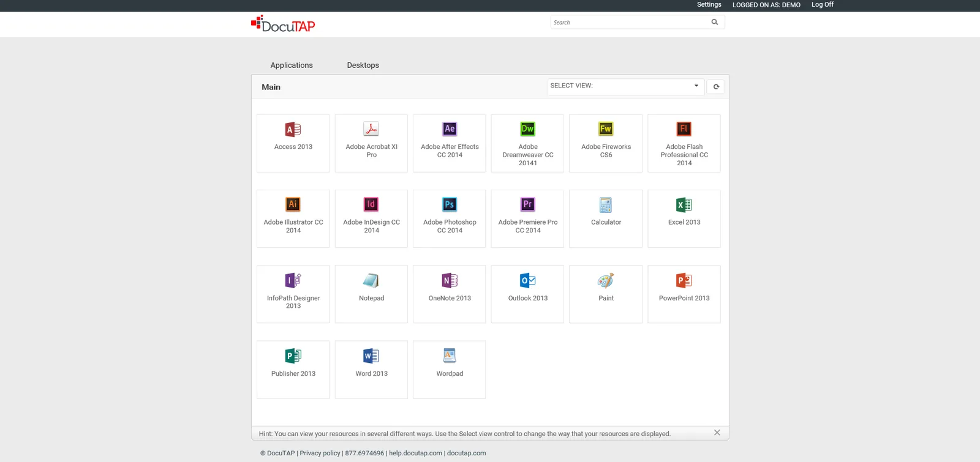The image size is (980, 462).
Task: Open the Calculator app icon
Action: pyautogui.click(x=606, y=205)
